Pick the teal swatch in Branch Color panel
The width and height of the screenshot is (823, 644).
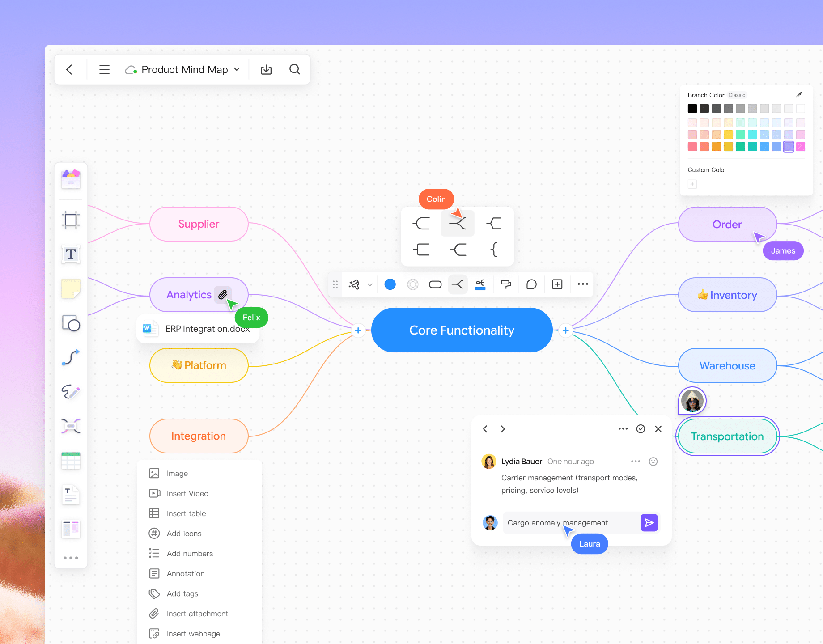pyautogui.click(x=752, y=146)
